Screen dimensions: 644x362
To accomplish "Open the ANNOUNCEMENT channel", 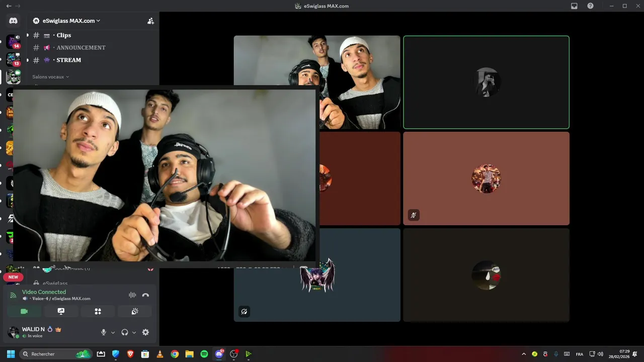I will point(82,48).
